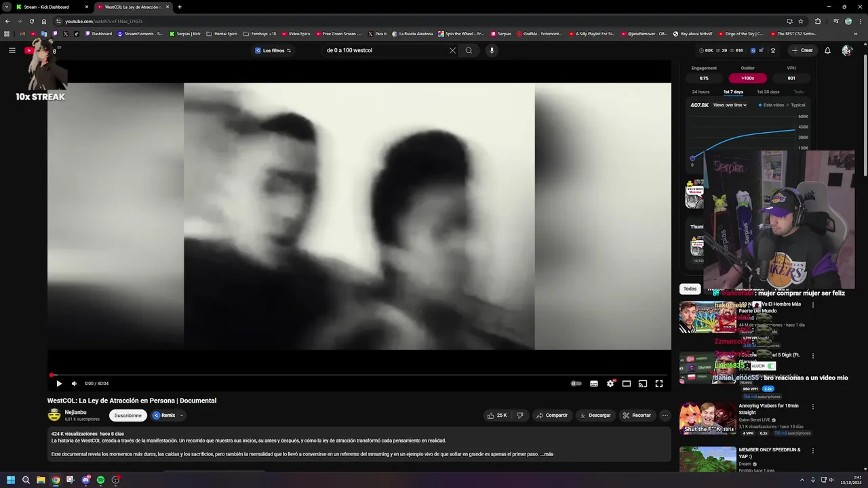Toggle autoplay switch in the player
868x488 pixels.
[576, 384]
